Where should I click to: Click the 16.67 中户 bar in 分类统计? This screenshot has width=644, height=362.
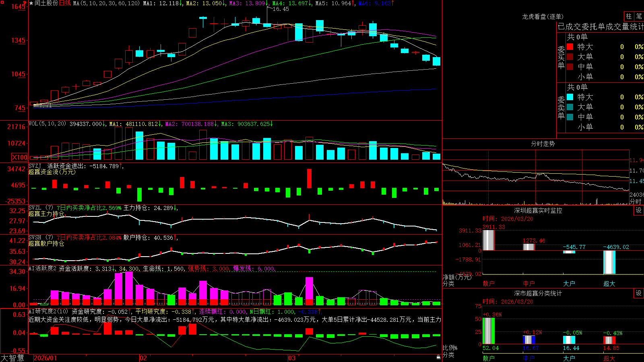[528, 340]
